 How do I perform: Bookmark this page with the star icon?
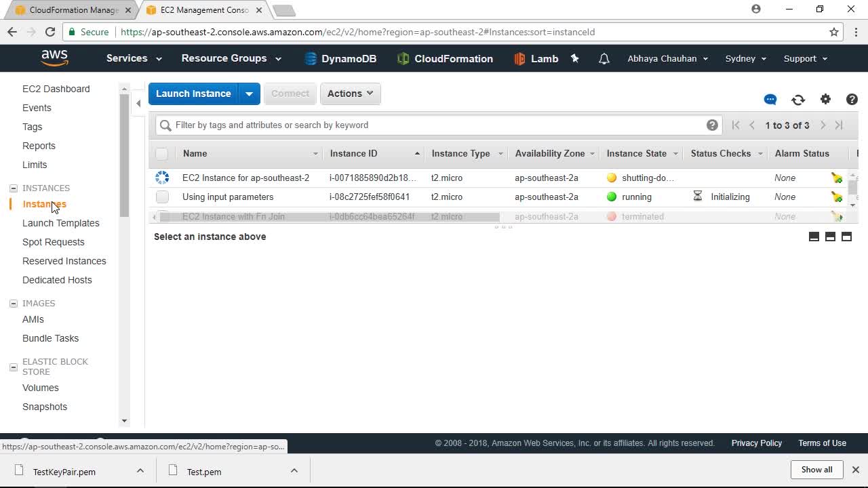click(x=834, y=32)
